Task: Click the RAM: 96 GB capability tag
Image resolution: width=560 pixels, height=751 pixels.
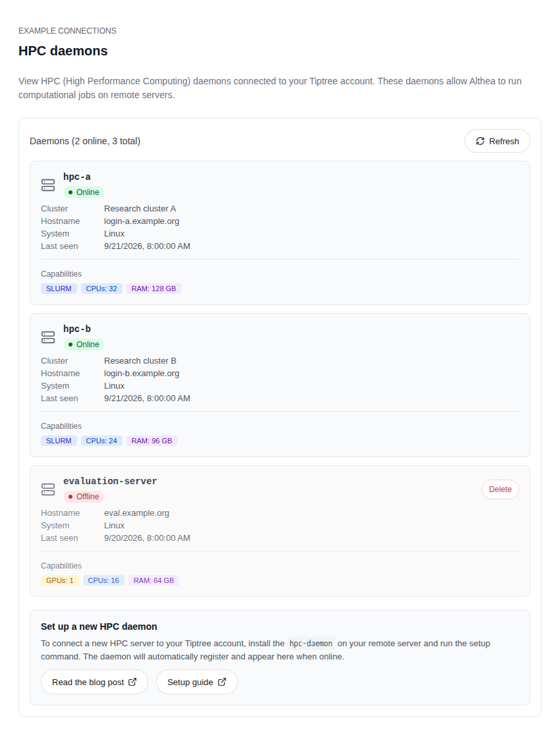Action: [152, 441]
